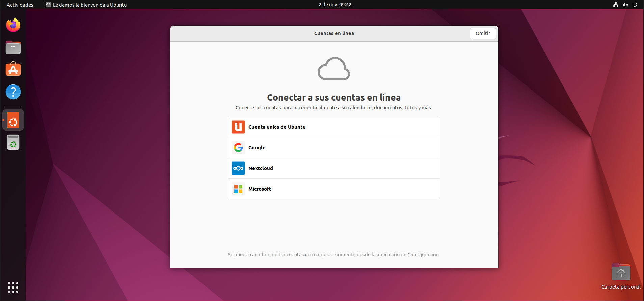Click the Microsoft logo icon
Screen dimensions: 644x301
(x=238, y=189)
